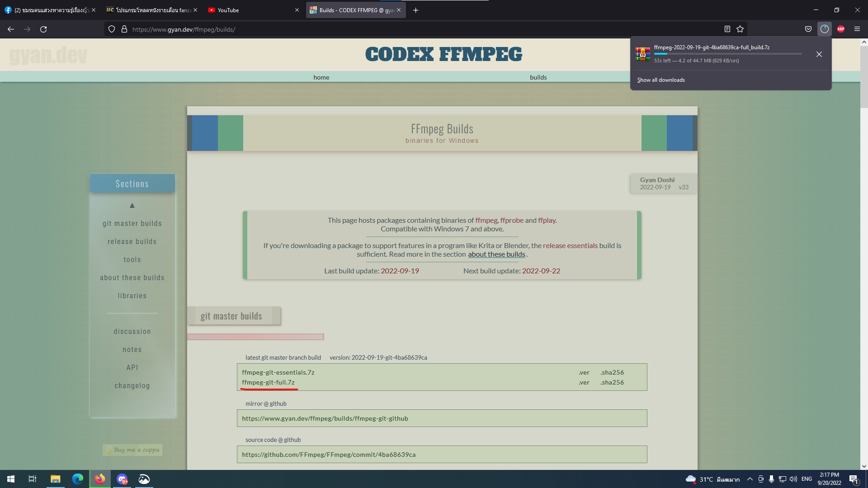868x488 pixels.
Task: Click the Firefox taskbar icon
Action: pyautogui.click(x=100, y=479)
